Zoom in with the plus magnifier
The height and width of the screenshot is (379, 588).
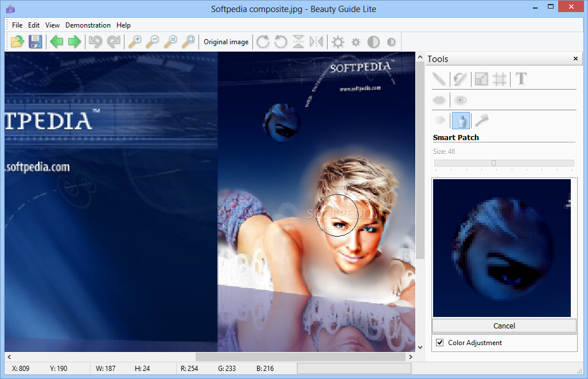135,42
